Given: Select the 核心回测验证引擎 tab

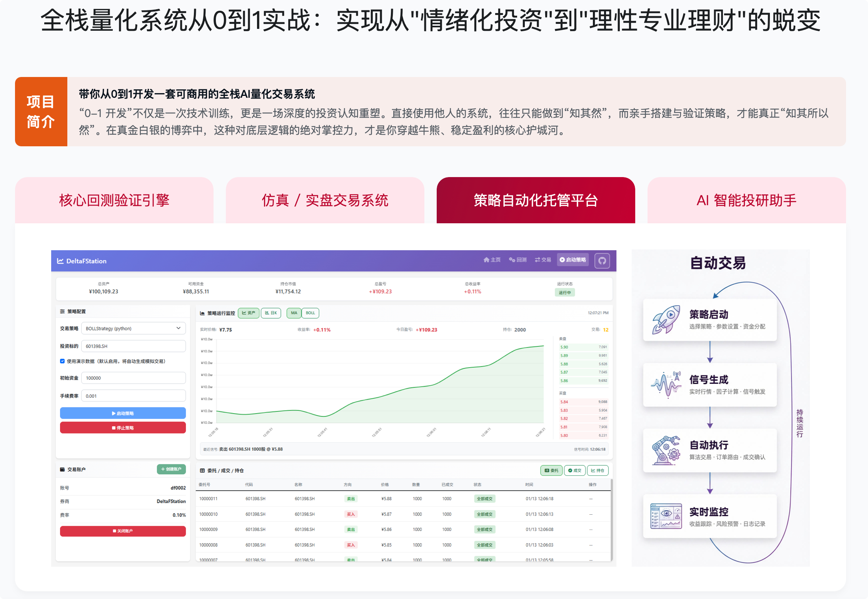Looking at the screenshot, I should [114, 200].
